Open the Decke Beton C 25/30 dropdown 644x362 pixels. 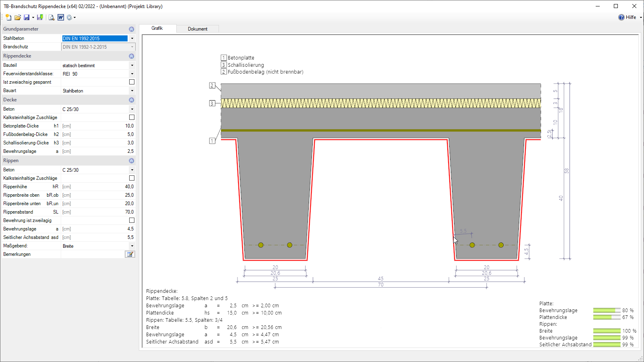click(x=132, y=109)
